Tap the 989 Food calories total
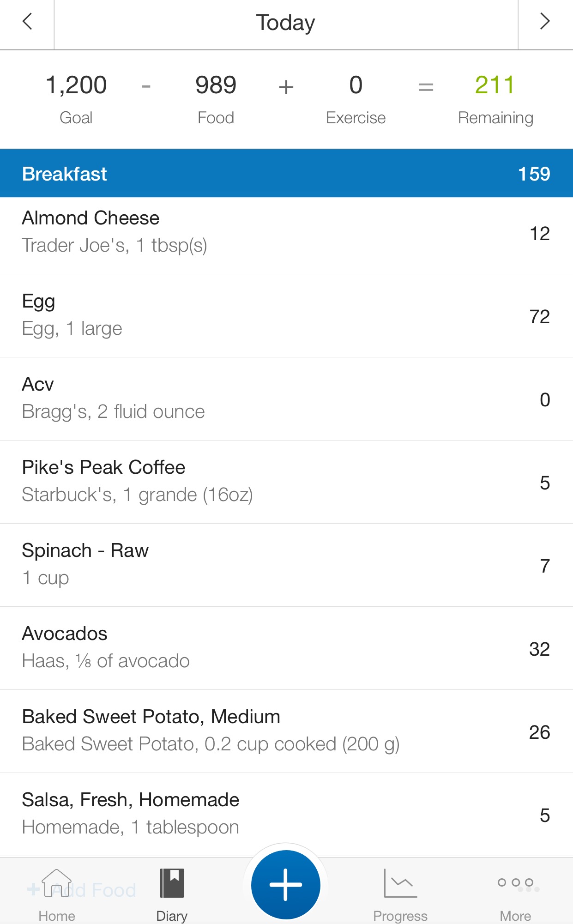The image size is (573, 924). coord(216,85)
